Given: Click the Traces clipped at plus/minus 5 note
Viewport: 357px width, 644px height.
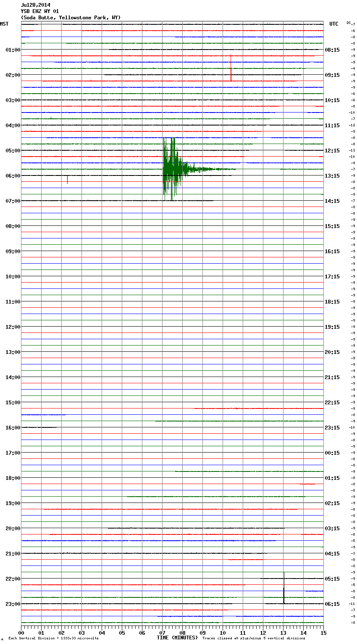Looking at the screenshot, I should coord(254,639).
